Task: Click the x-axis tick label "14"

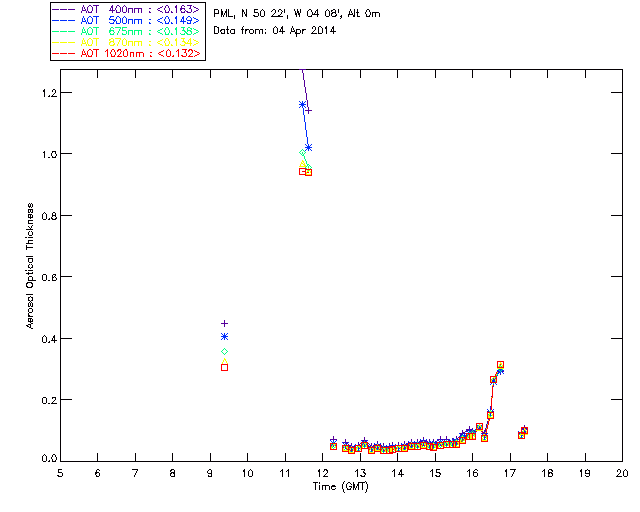Action: pyautogui.click(x=398, y=473)
